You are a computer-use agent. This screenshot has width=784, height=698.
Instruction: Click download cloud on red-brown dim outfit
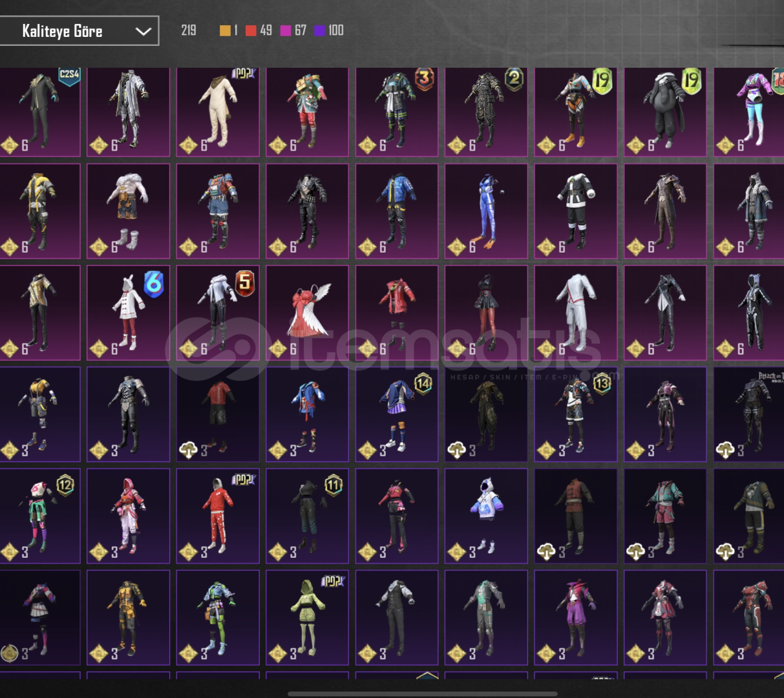546,551
